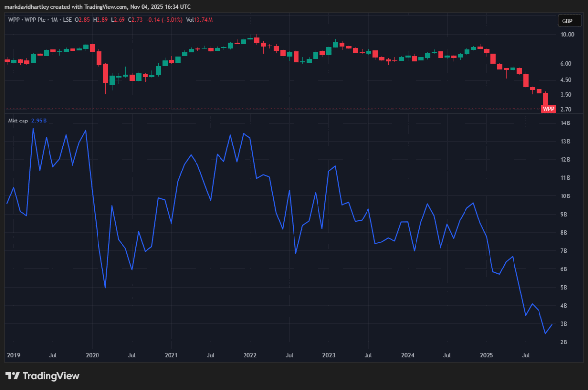Select the GBP currency button

pos(569,21)
